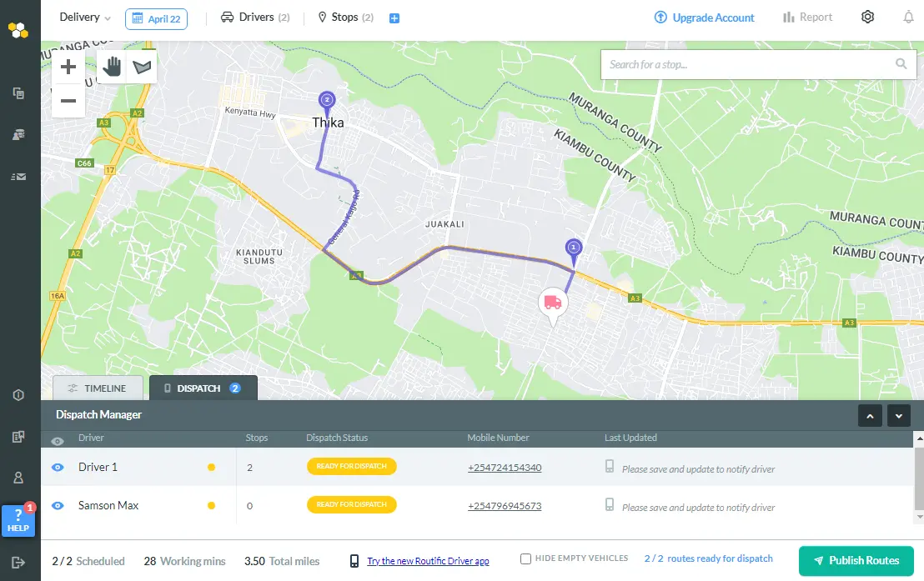Open the Drivers panel in the top bar
924x581 pixels.
(255, 17)
